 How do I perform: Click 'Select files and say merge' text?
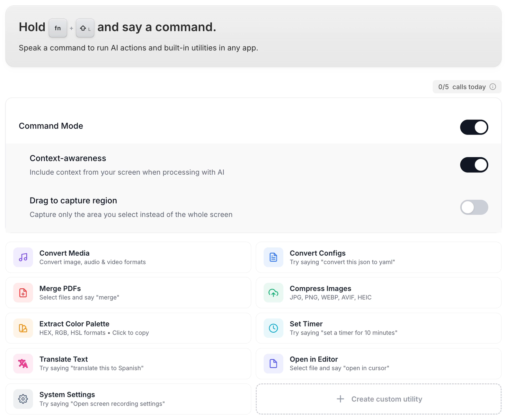pyautogui.click(x=79, y=297)
